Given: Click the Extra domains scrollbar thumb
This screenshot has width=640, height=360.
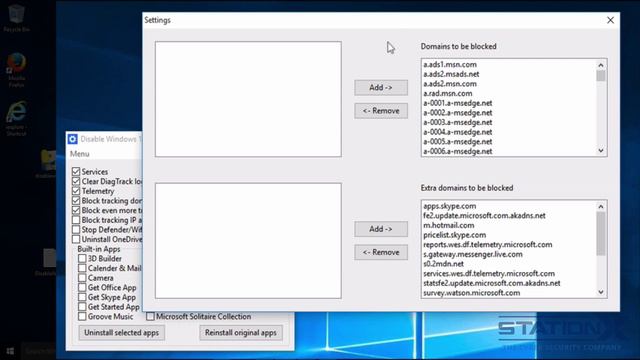Looking at the screenshot, I should coord(601,234).
